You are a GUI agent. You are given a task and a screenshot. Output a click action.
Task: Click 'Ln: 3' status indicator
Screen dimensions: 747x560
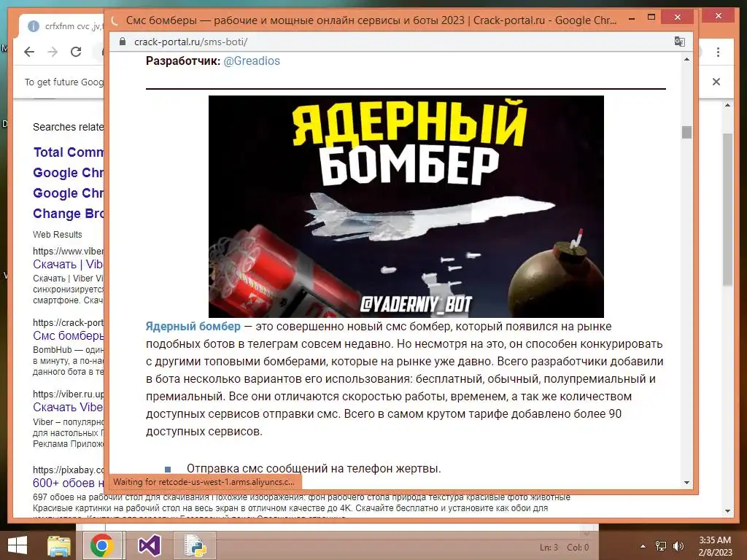point(549,548)
